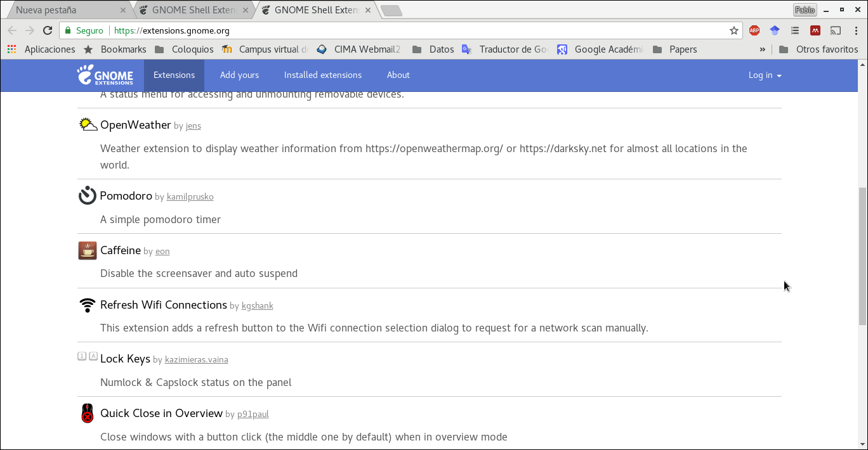Click the URL address bar

pyautogui.click(x=412, y=30)
